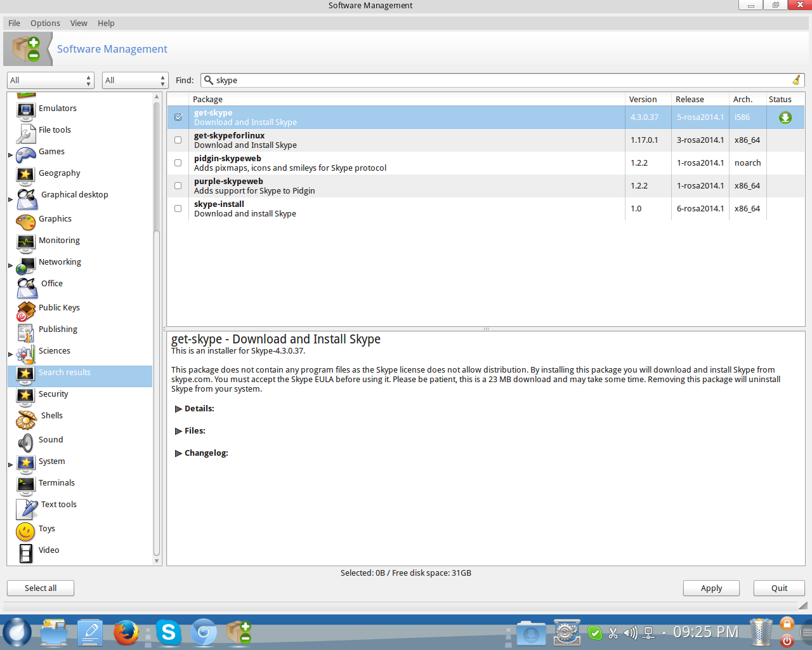Choose the Graphics palette icon
The height and width of the screenshot is (650, 812).
pos(26,222)
